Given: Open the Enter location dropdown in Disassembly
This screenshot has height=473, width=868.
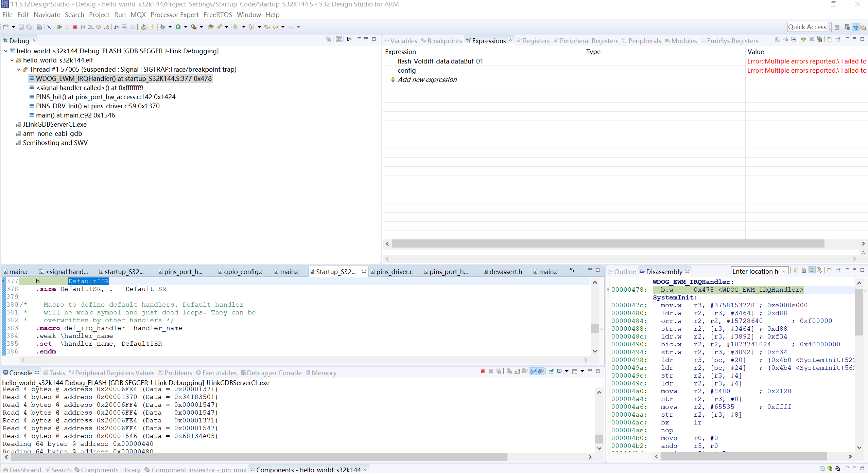Looking at the screenshot, I should click(785, 271).
